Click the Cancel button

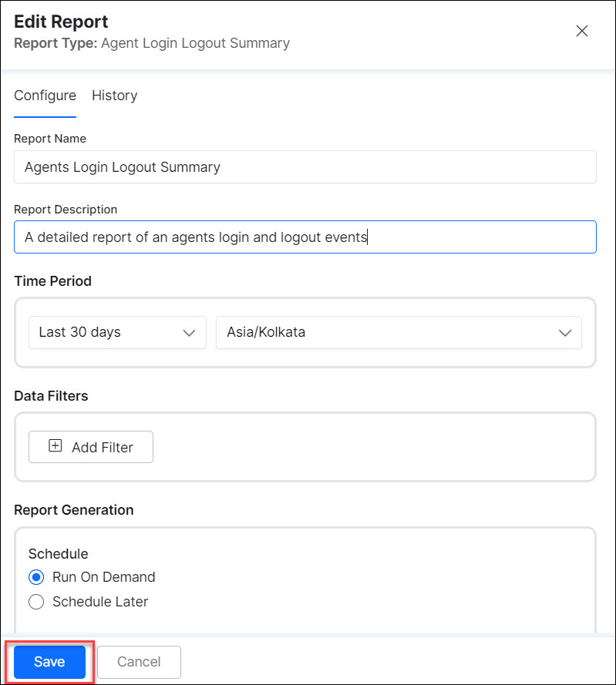click(x=139, y=661)
